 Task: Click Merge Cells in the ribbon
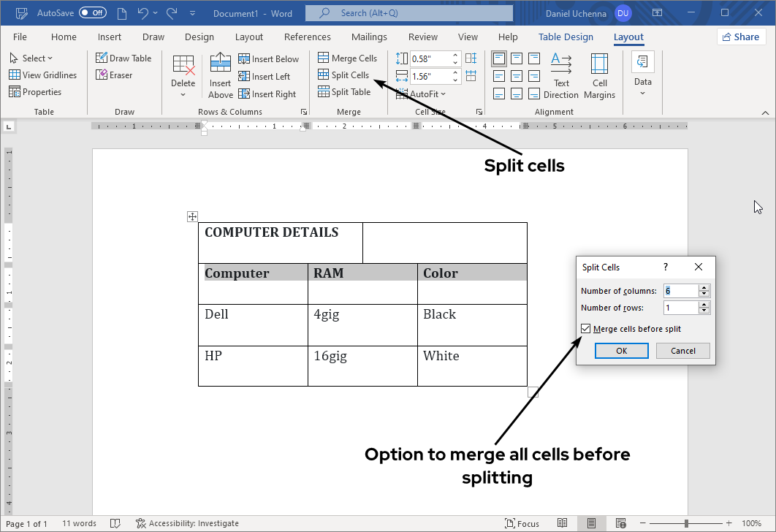coord(348,58)
